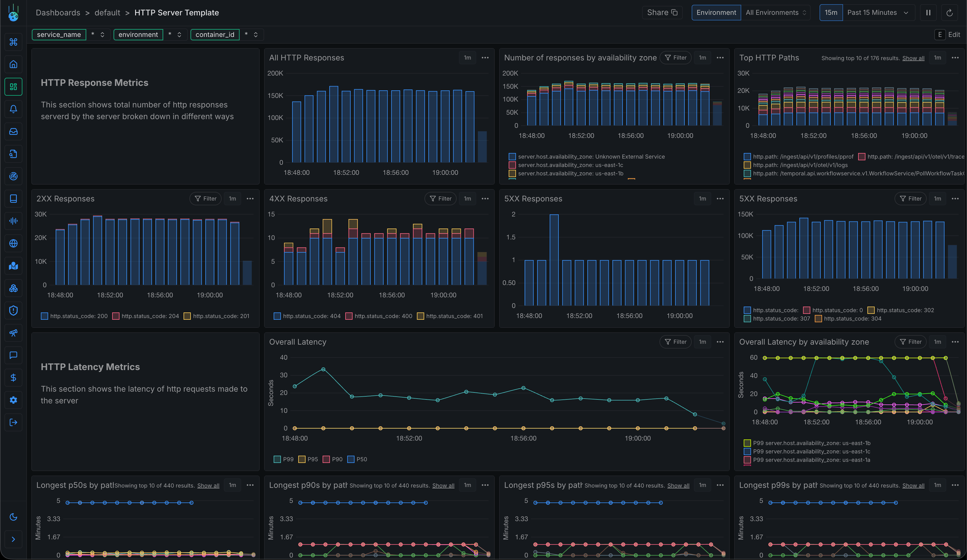Click Filter on the 2XX Responses panel
Viewport: 967px width, 560px height.
[205, 198]
